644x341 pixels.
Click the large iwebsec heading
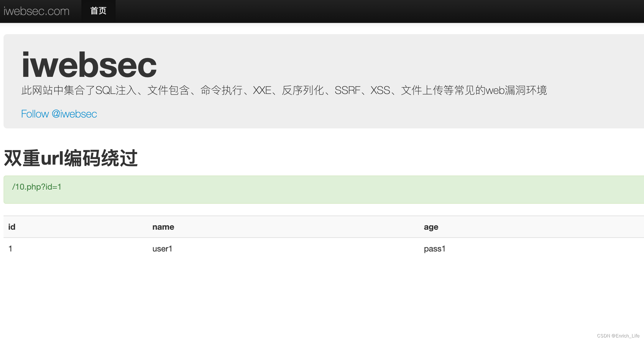click(x=89, y=65)
